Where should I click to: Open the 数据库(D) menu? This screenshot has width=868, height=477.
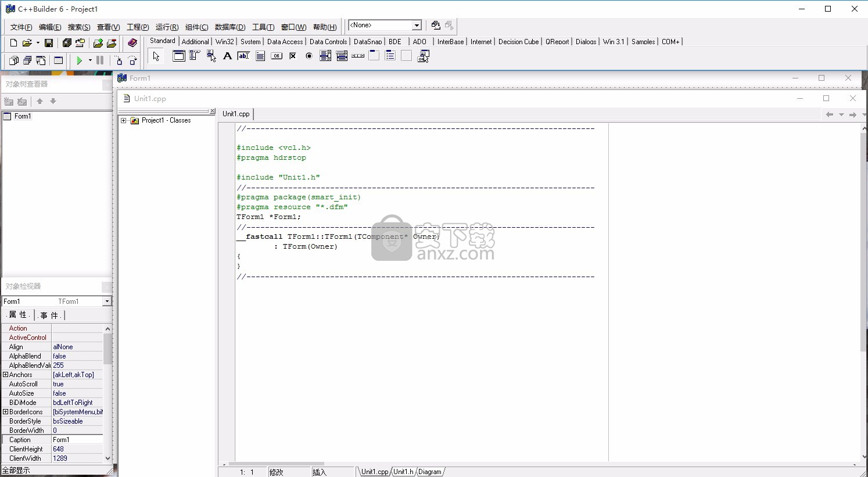pyautogui.click(x=230, y=27)
